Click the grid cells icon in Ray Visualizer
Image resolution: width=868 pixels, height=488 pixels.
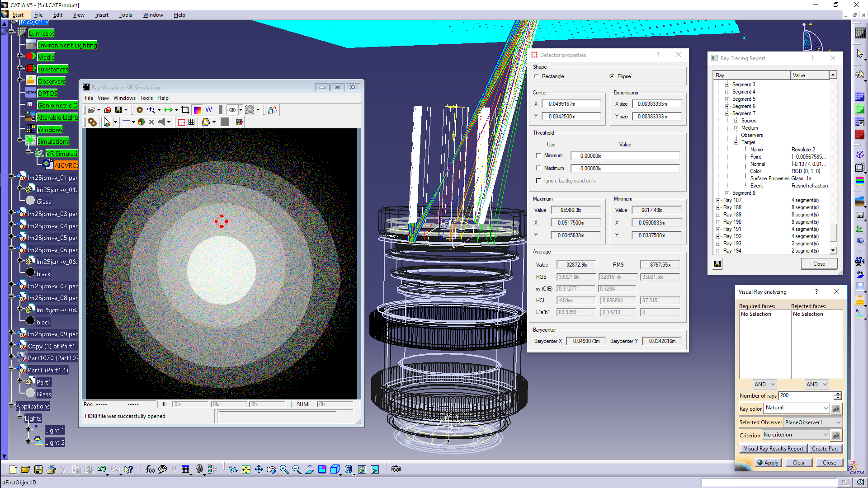(x=192, y=122)
